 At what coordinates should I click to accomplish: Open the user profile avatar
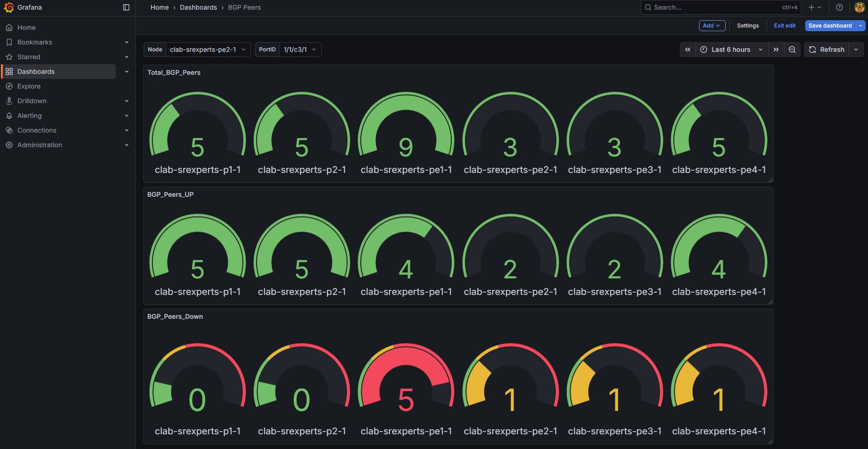pyautogui.click(x=859, y=7)
